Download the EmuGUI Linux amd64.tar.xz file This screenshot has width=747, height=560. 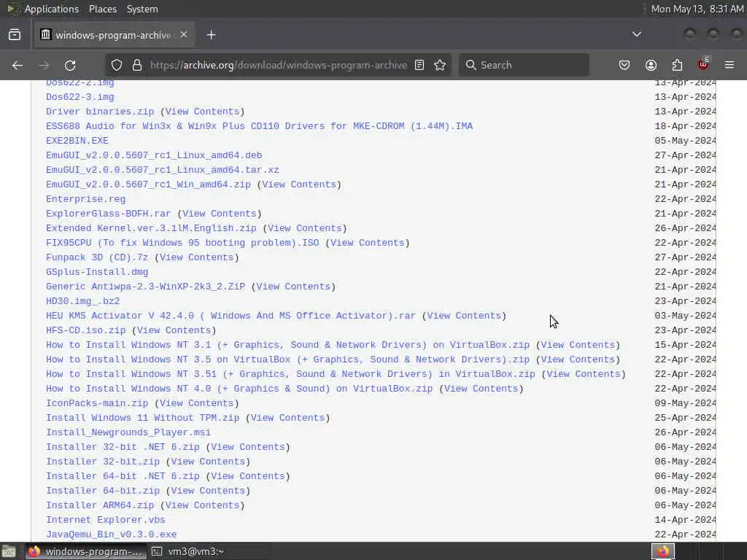pos(163,170)
